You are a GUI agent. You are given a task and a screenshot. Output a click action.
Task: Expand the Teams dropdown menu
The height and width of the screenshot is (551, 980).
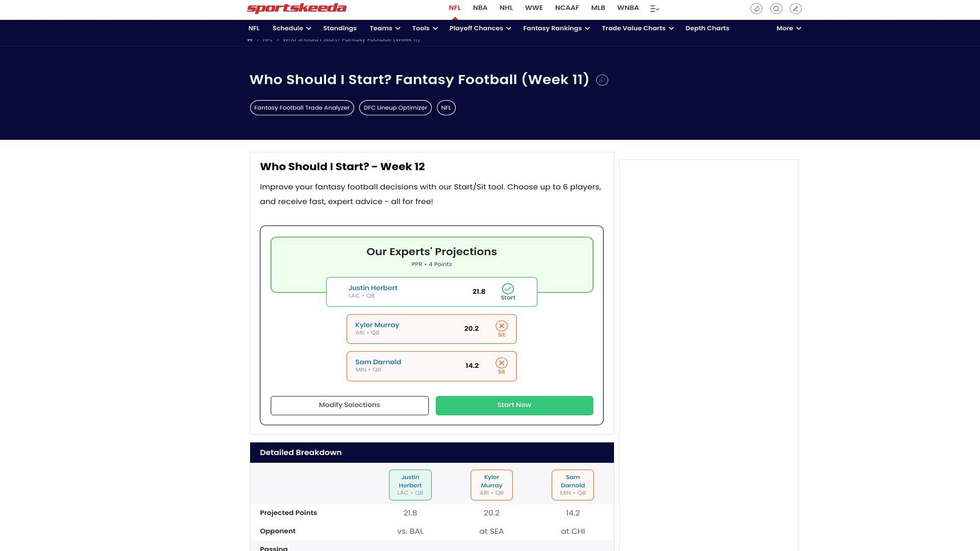click(x=384, y=28)
